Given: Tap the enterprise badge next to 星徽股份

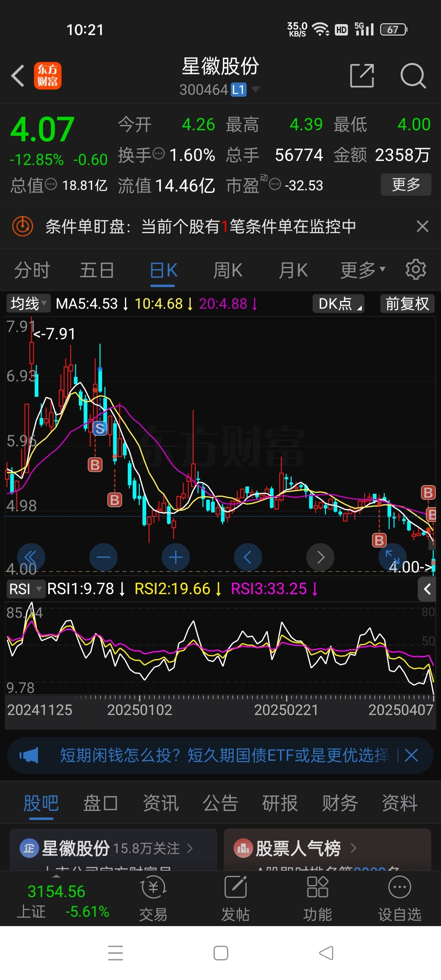Looking at the screenshot, I should (29, 849).
